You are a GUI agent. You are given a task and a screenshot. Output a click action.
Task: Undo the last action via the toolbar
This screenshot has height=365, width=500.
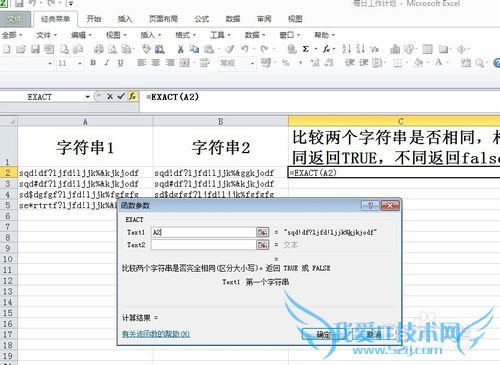click(x=245, y=49)
